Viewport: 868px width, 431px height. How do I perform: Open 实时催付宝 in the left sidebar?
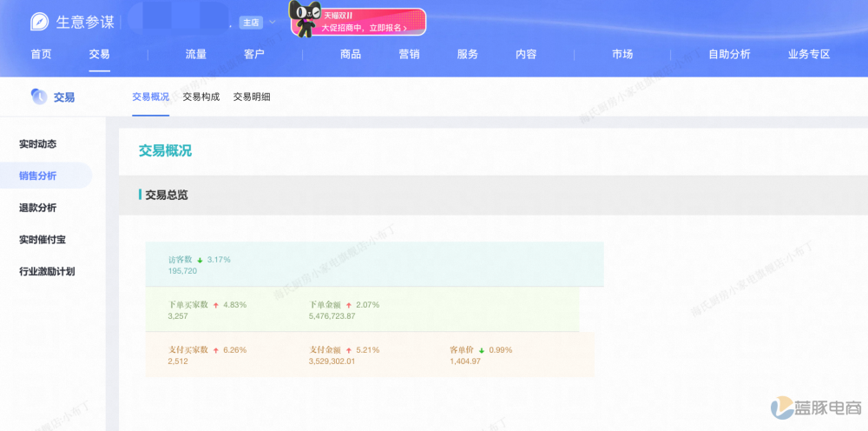(43, 240)
